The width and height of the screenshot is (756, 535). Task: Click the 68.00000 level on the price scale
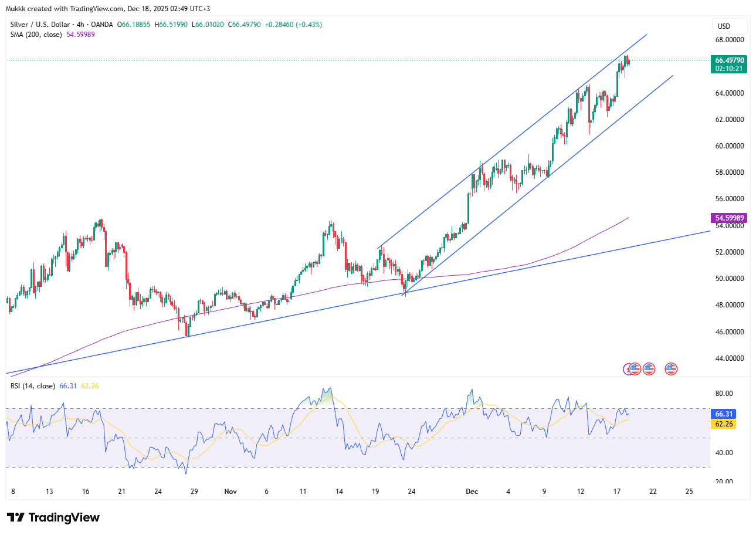pos(730,40)
